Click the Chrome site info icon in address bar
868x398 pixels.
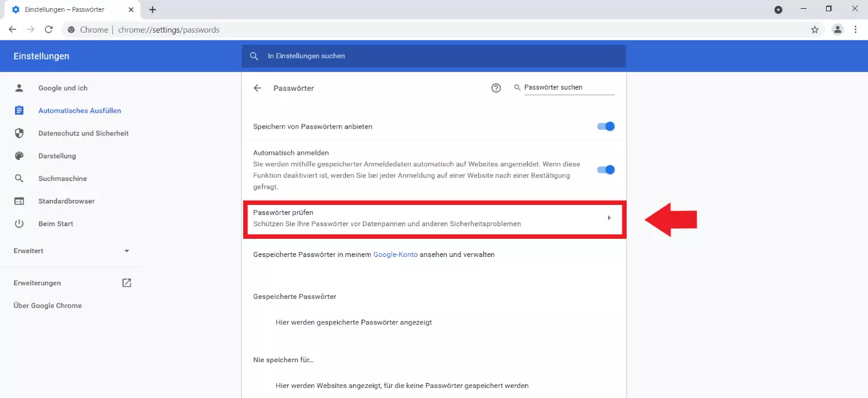[71, 29]
